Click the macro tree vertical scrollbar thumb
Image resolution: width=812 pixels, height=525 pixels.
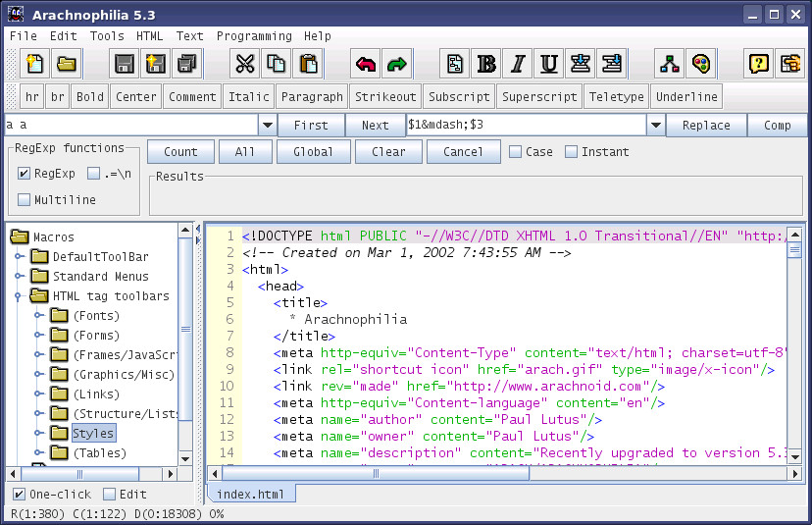pos(186,329)
